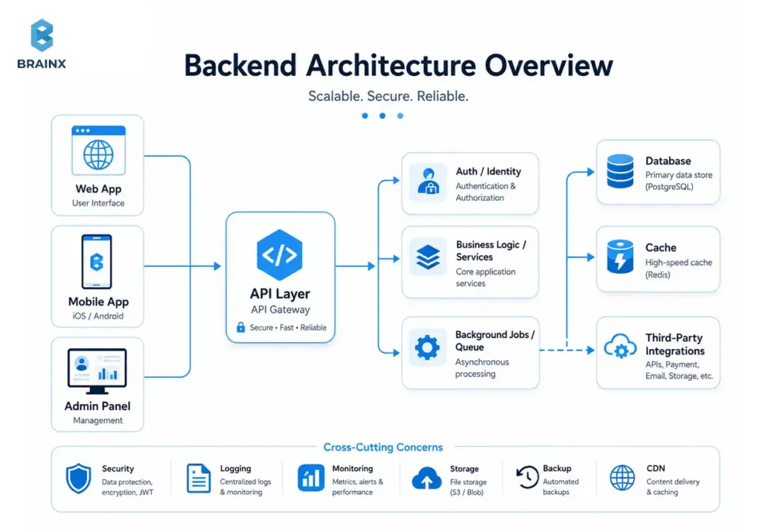
Task: Click the 'Admin Panel' label
Action: click(x=97, y=406)
